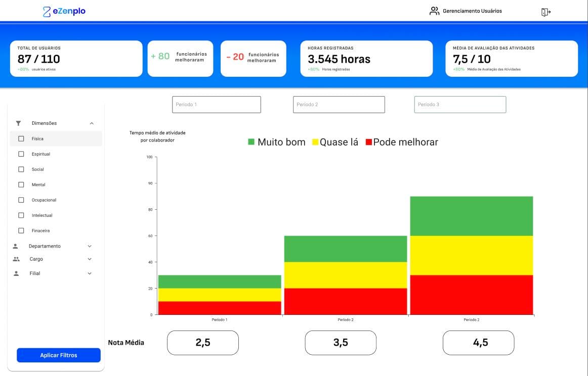Click the Filial person icon

(16, 273)
